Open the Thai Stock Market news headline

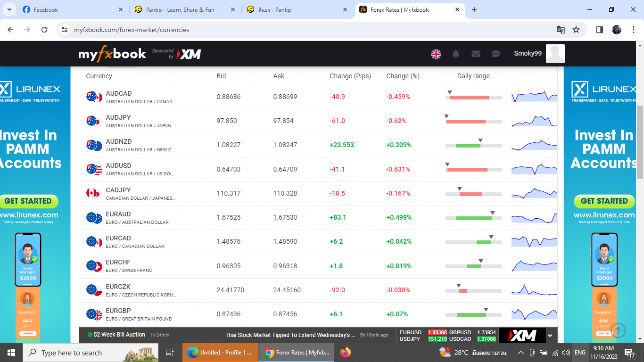pos(290,335)
